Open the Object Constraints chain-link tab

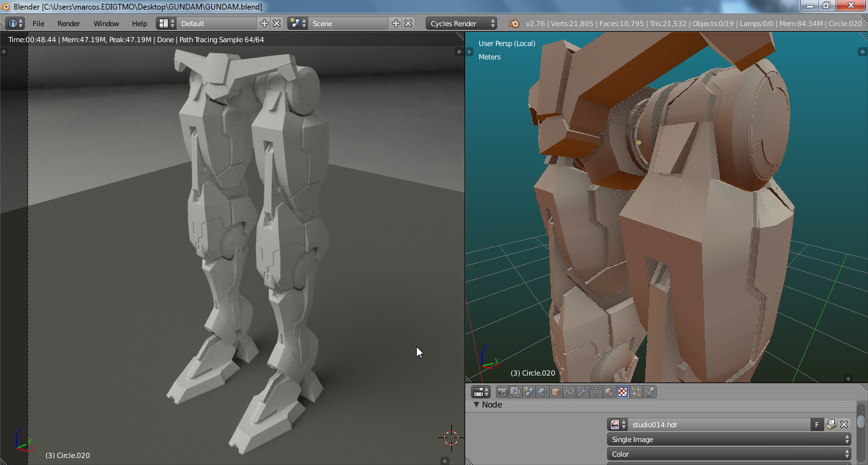point(569,392)
